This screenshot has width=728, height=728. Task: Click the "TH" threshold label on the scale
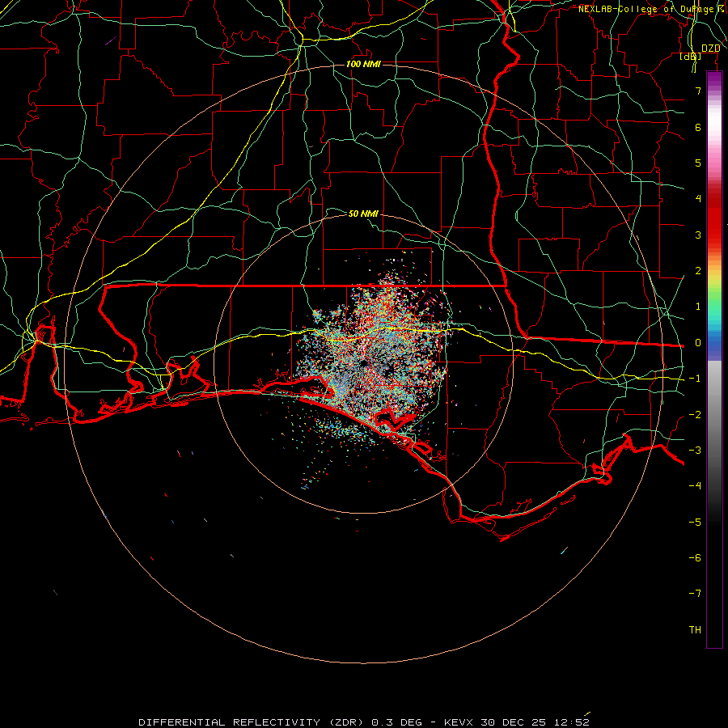(695, 630)
